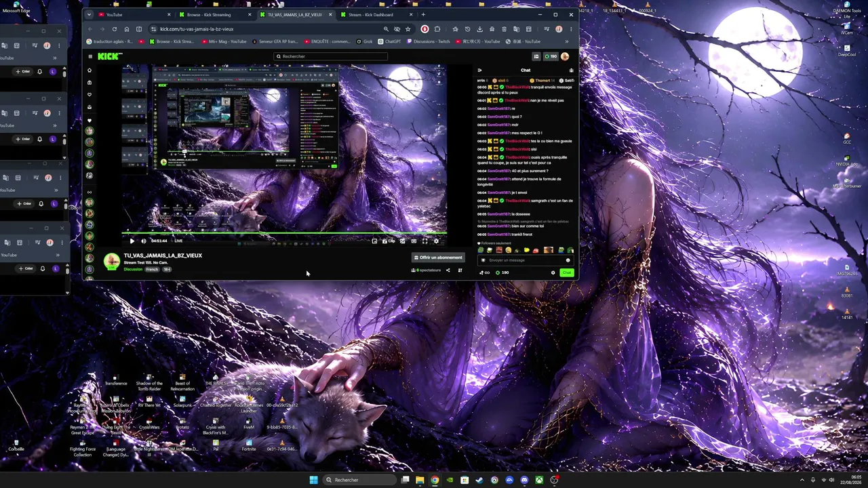Click the taskbar Rechercher search box
868x488 pixels.
click(x=360, y=480)
